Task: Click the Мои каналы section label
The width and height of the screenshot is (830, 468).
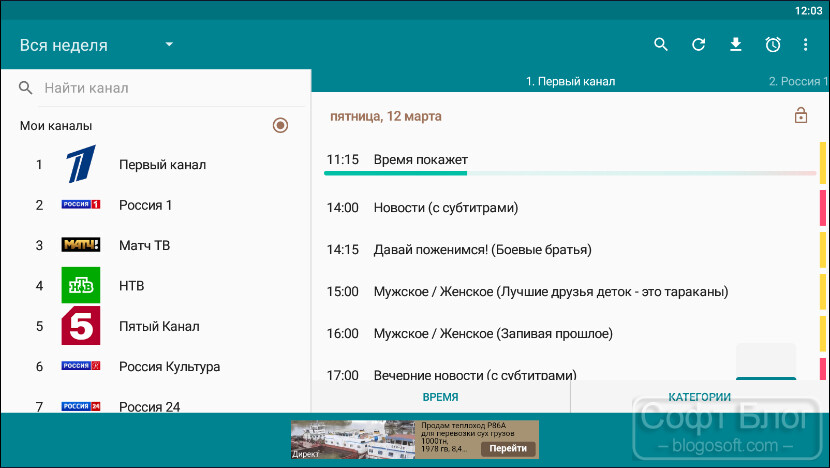Action: coord(56,126)
